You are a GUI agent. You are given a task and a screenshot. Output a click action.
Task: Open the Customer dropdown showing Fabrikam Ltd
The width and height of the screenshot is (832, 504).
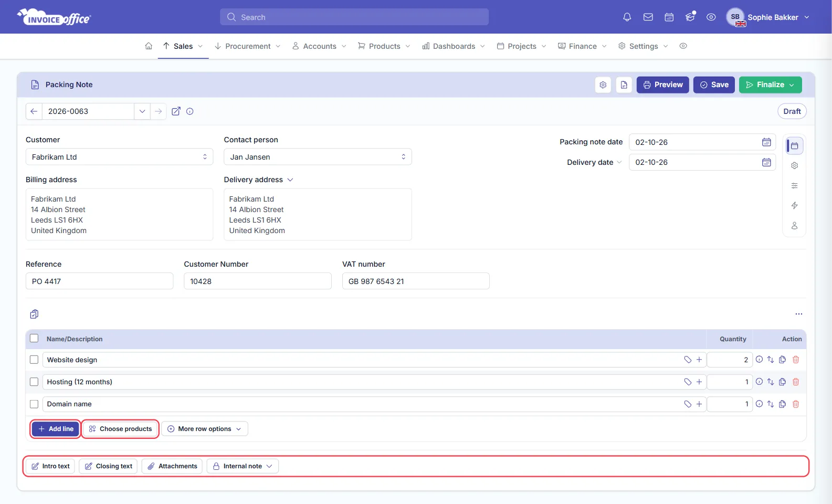tap(120, 157)
